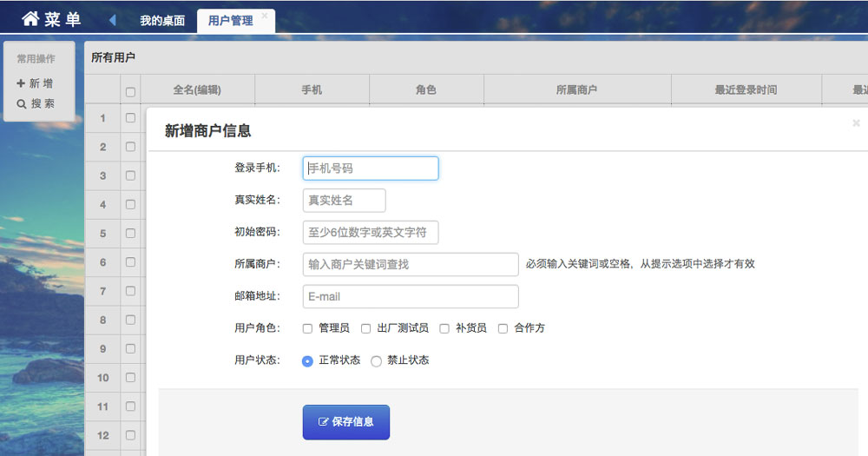Click the 全名(编辑) column header
The height and width of the screenshot is (456, 868).
[x=197, y=89]
